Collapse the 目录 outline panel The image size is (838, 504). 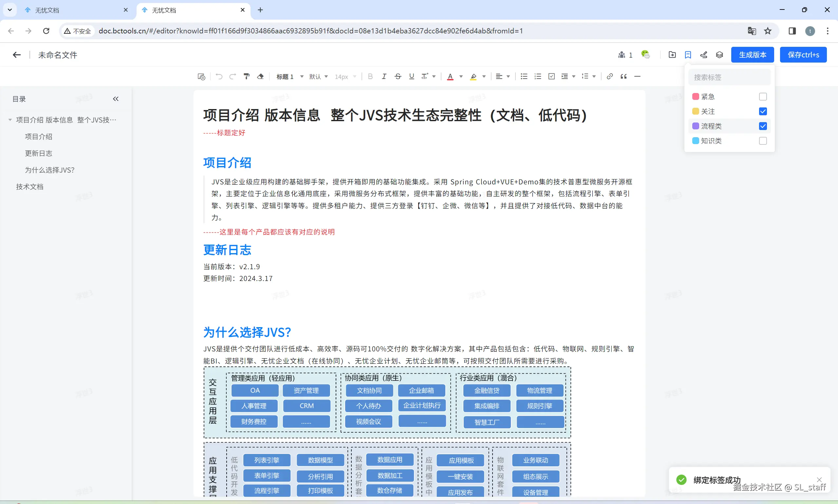(x=116, y=99)
